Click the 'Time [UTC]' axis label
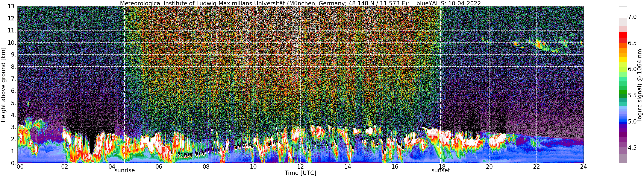 click(300, 173)
